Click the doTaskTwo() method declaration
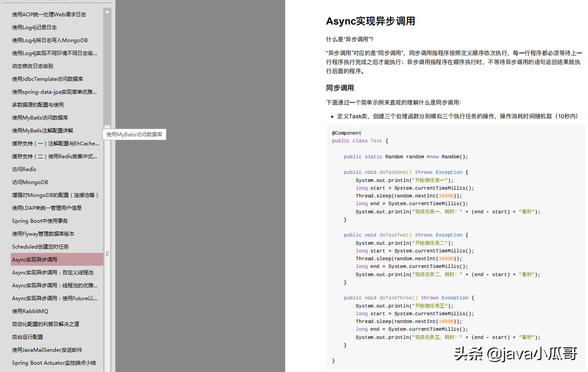The width and height of the screenshot is (588, 372). click(x=406, y=235)
